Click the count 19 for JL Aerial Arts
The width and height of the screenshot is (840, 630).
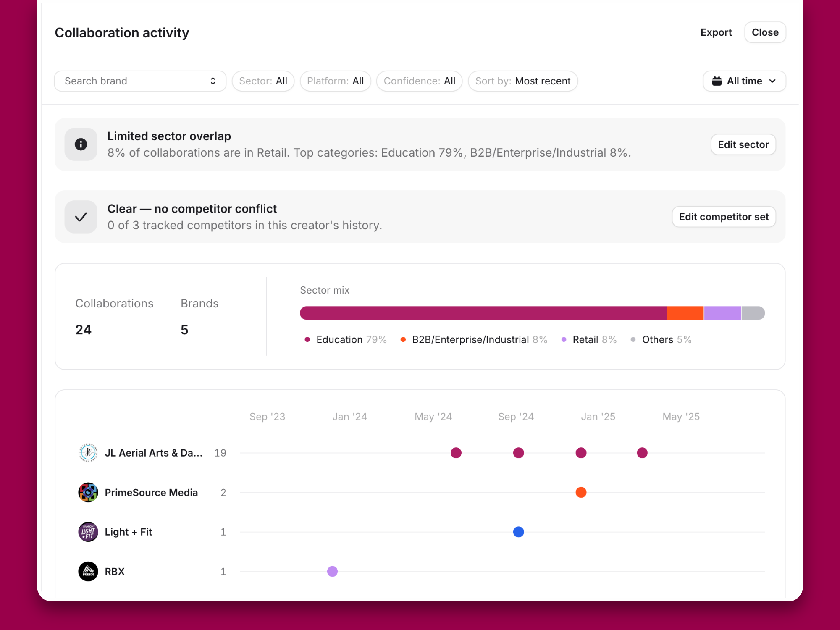220,453
